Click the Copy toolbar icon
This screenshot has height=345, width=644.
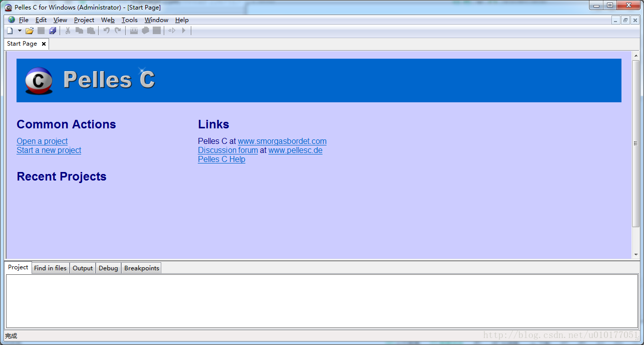79,31
